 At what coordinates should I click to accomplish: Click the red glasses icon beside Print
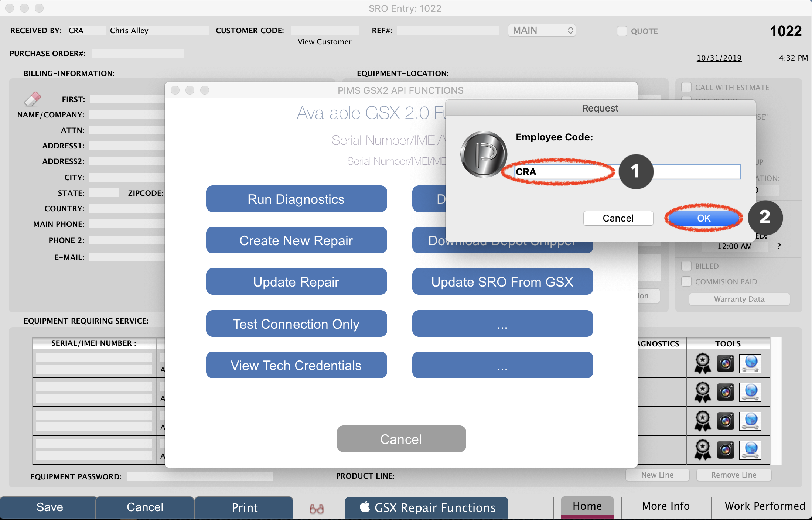point(317,509)
